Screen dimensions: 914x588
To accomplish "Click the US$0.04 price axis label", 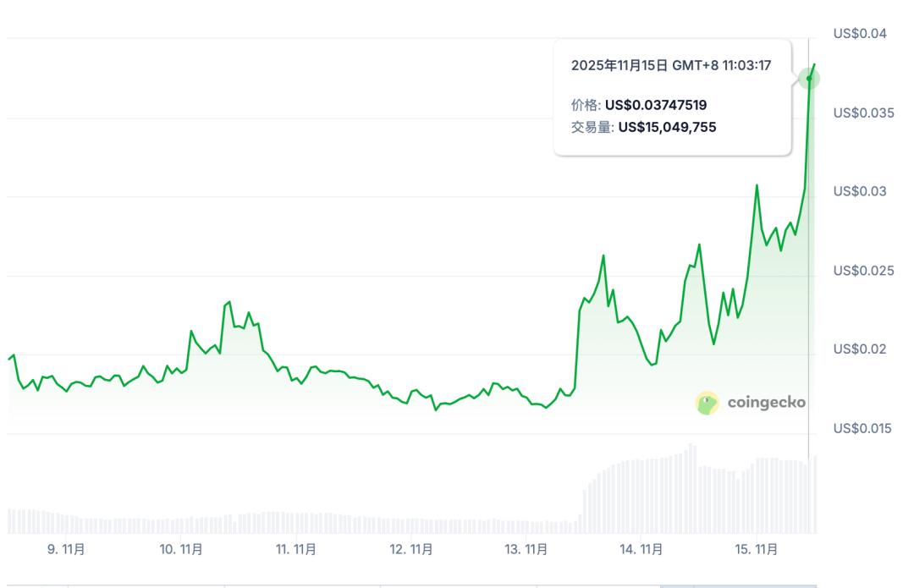I will tap(860, 34).
